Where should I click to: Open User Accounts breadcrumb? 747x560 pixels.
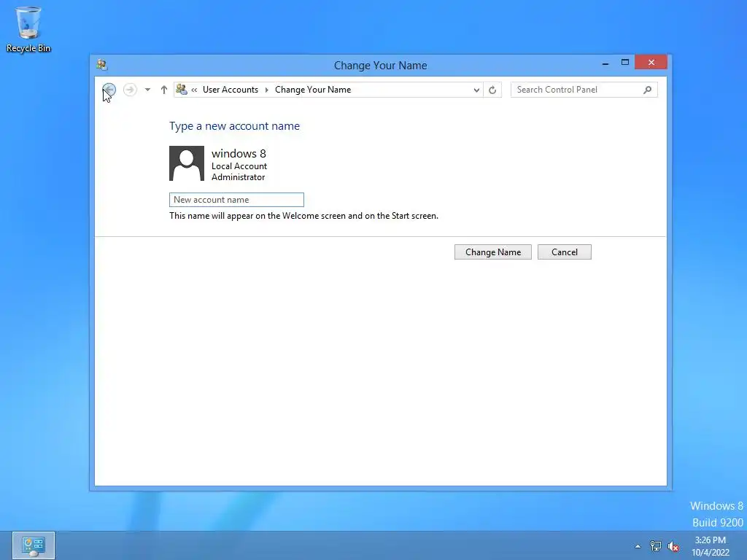pos(230,90)
